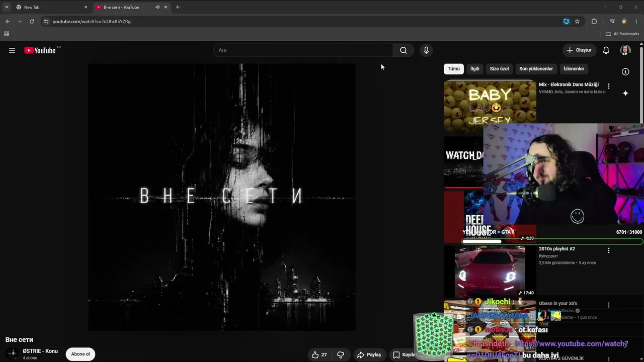The image size is (644, 362).
Task: Save the video with Kaydet
Action: [x=404, y=354]
